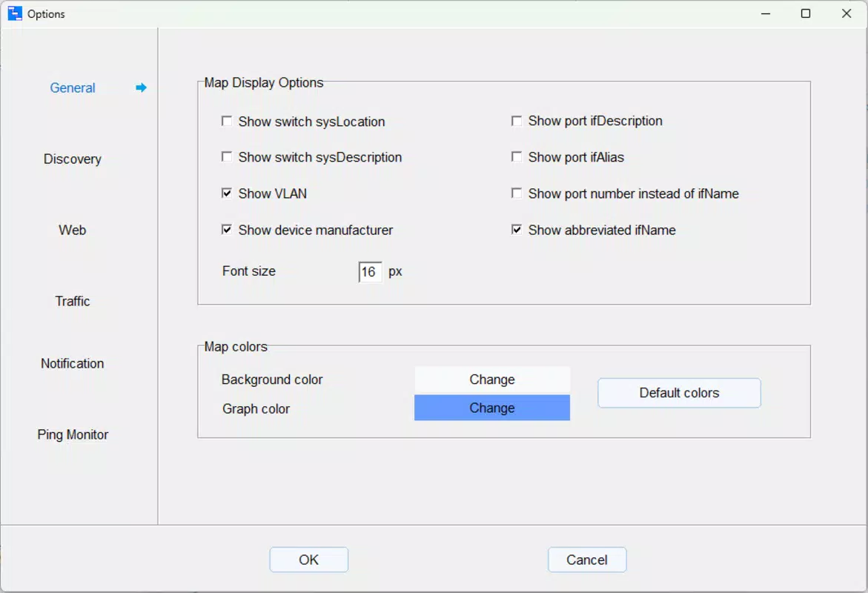Click the px unit label
This screenshot has height=593, width=868.
395,272
